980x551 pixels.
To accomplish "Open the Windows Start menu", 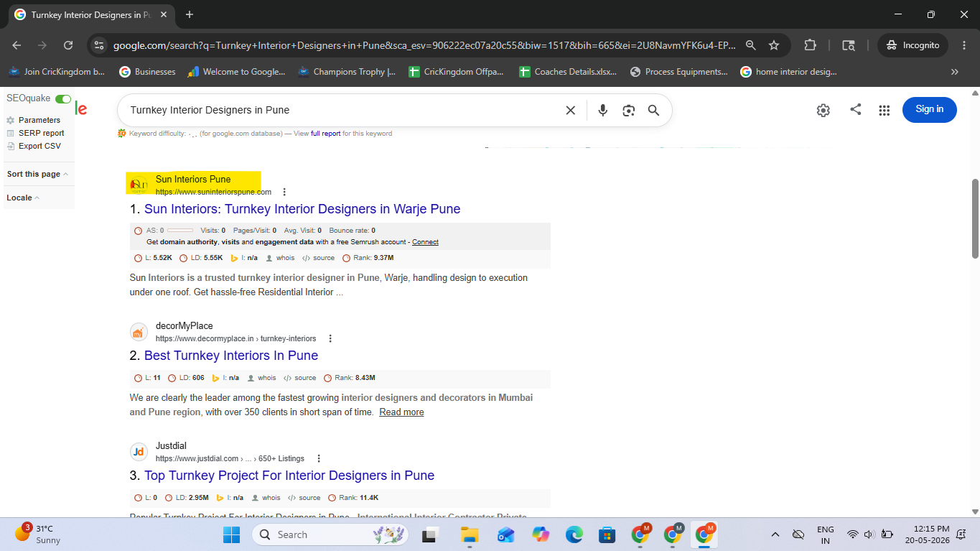I will tap(231, 534).
